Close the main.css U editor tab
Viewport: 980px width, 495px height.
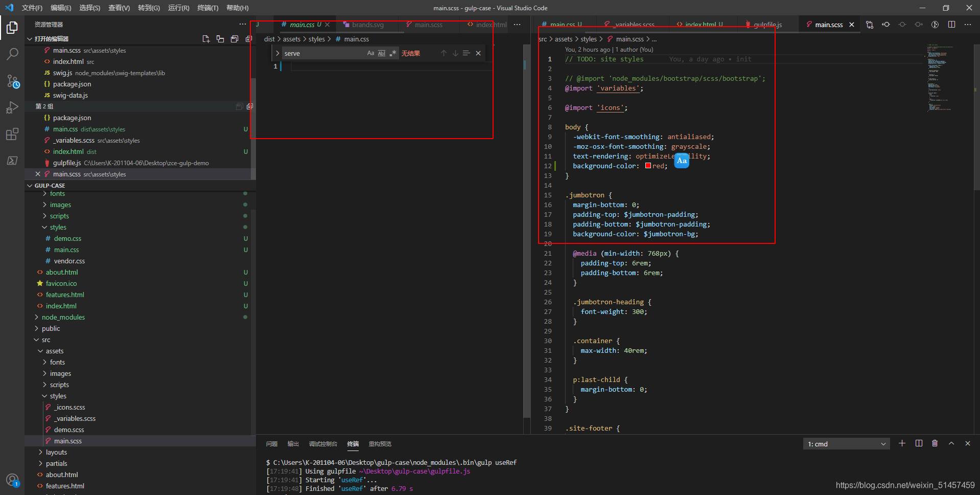click(328, 25)
